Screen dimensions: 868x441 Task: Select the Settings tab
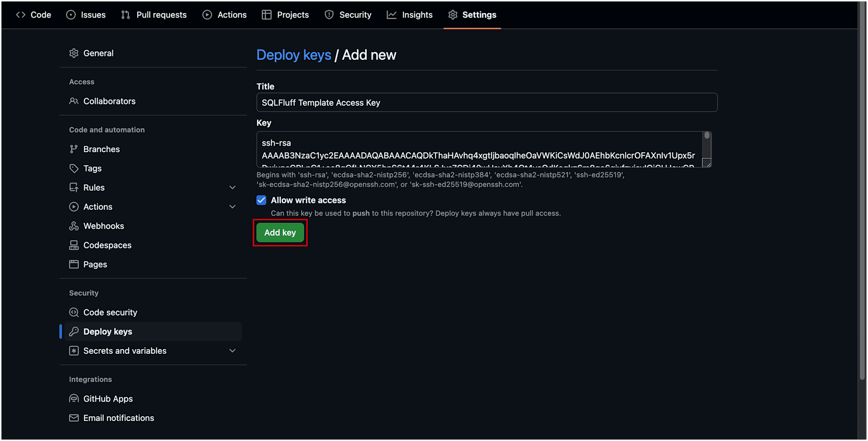coord(472,15)
